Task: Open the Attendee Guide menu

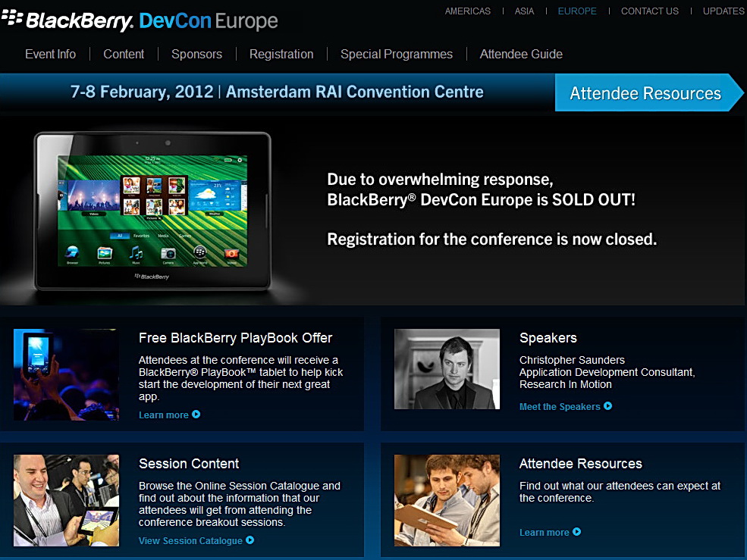Action: coord(521,55)
